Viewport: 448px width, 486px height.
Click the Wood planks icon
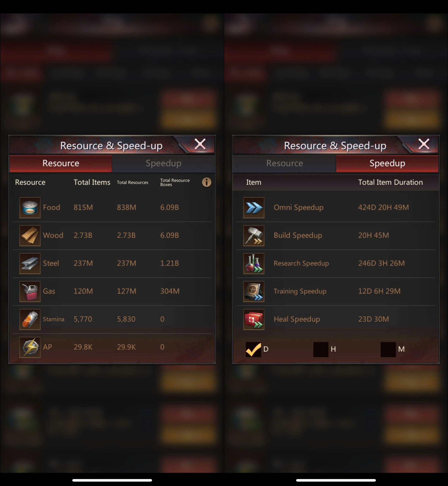pos(30,235)
